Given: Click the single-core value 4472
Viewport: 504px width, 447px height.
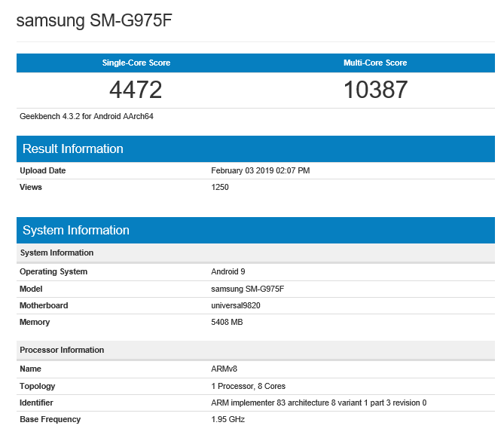Looking at the screenshot, I should (x=136, y=90).
